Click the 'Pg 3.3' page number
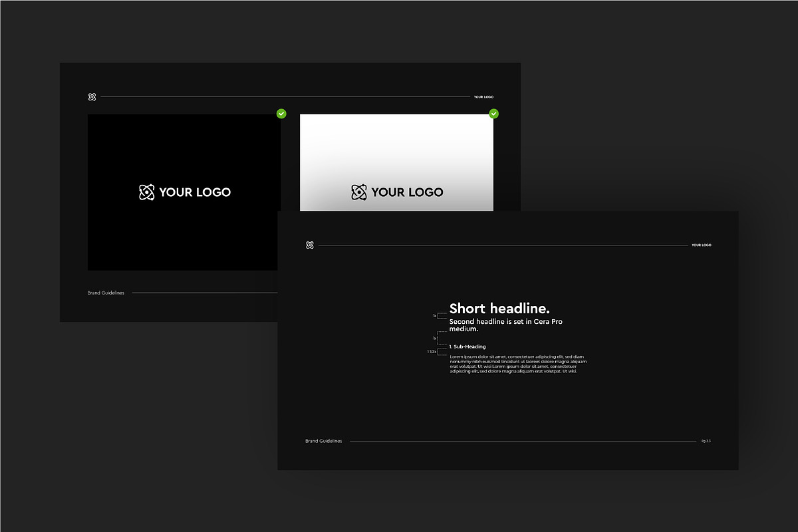This screenshot has width=798, height=532. coord(706,441)
